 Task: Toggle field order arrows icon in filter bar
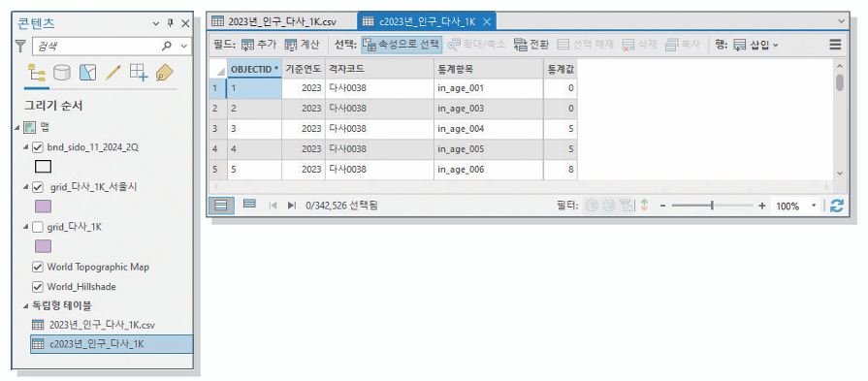point(644,206)
